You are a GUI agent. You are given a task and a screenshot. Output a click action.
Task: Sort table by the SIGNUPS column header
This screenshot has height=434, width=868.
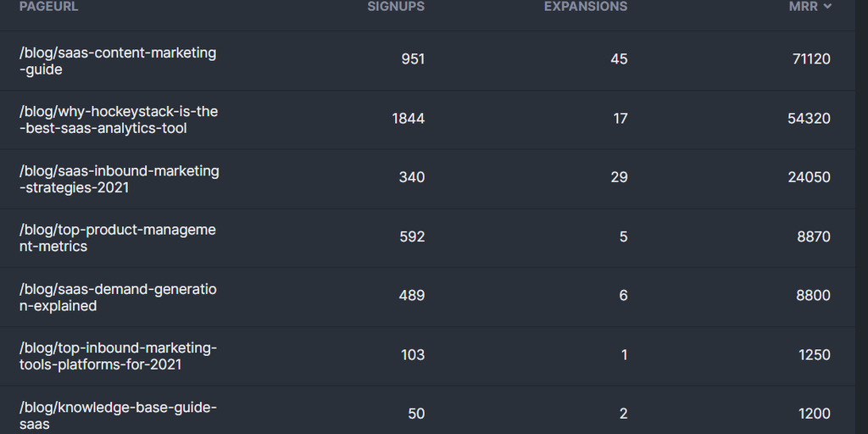pyautogui.click(x=396, y=7)
